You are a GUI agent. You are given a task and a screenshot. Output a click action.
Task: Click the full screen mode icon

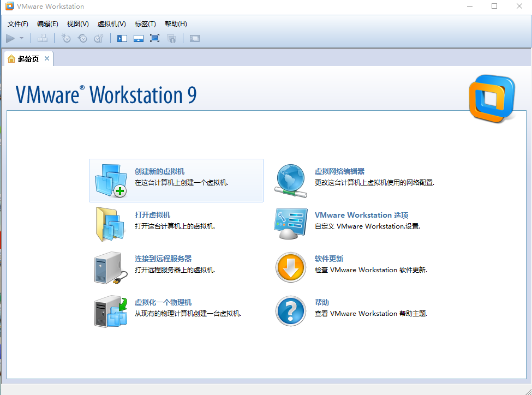pyautogui.click(x=155, y=38)
